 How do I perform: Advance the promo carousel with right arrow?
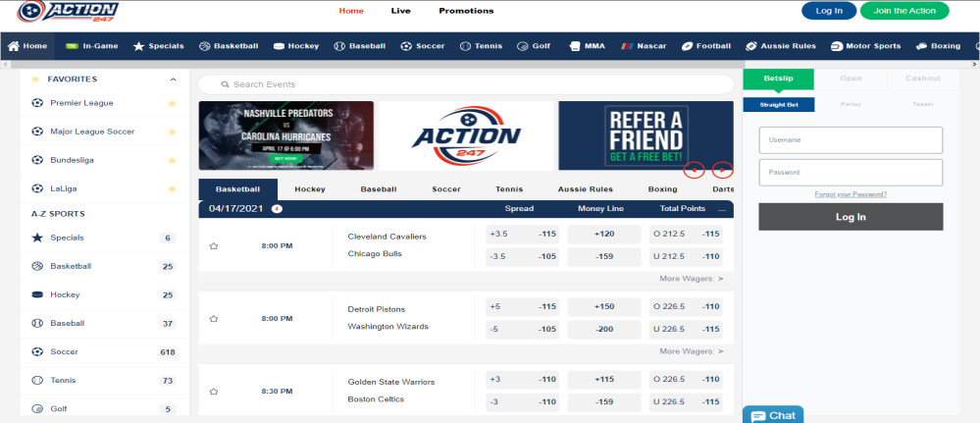[723, 169]
